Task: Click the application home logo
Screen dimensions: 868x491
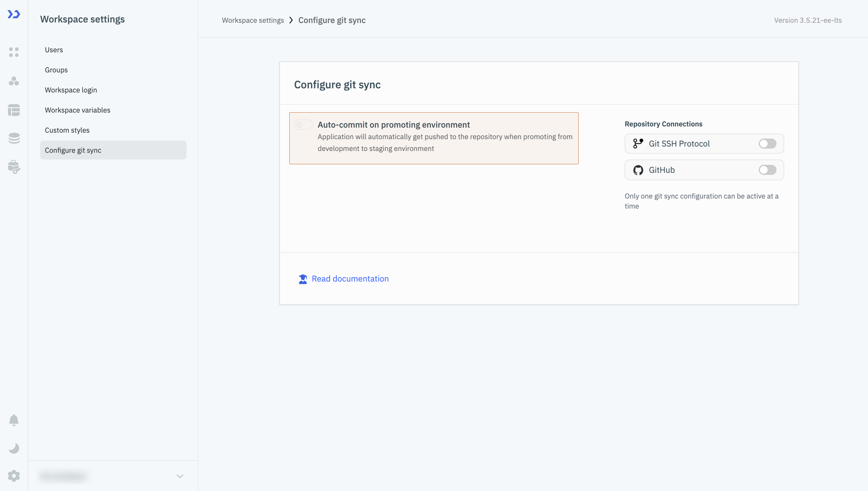Action: (14, 14)
